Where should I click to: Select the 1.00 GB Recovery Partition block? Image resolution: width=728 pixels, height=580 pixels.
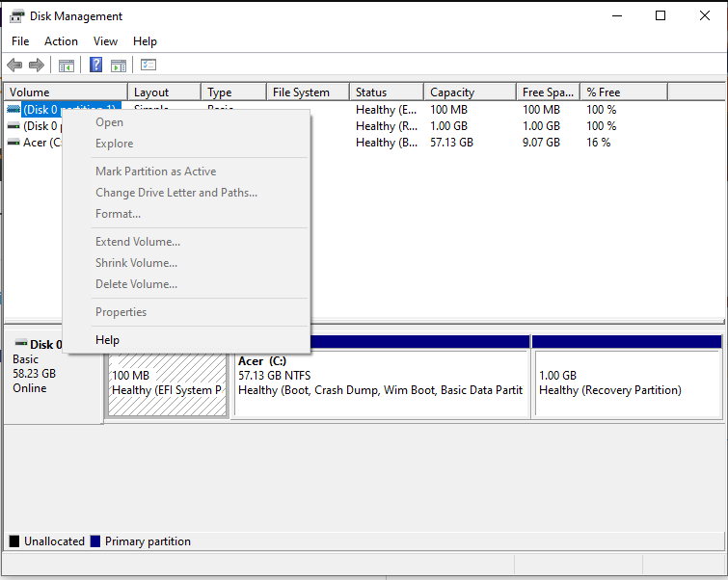click(627, 382)
